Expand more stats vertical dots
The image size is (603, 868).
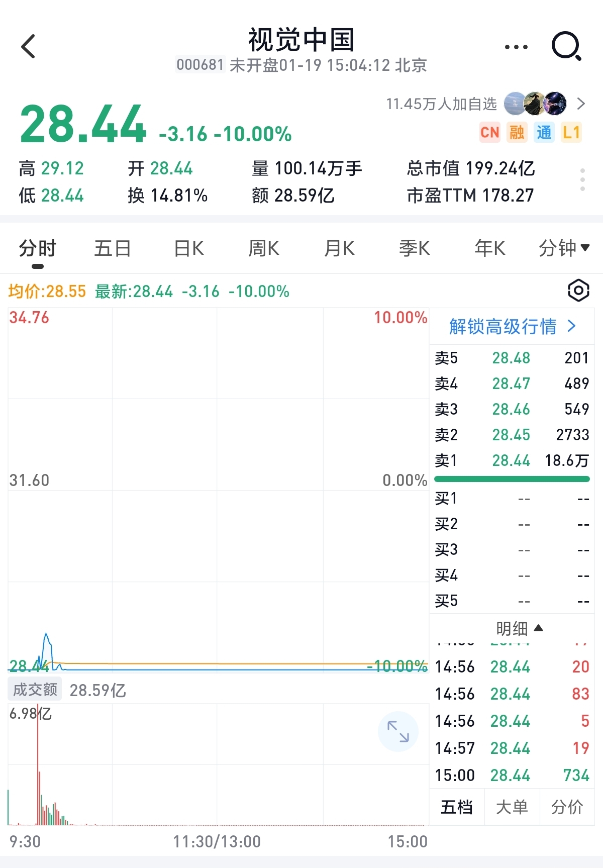point(582,180)
